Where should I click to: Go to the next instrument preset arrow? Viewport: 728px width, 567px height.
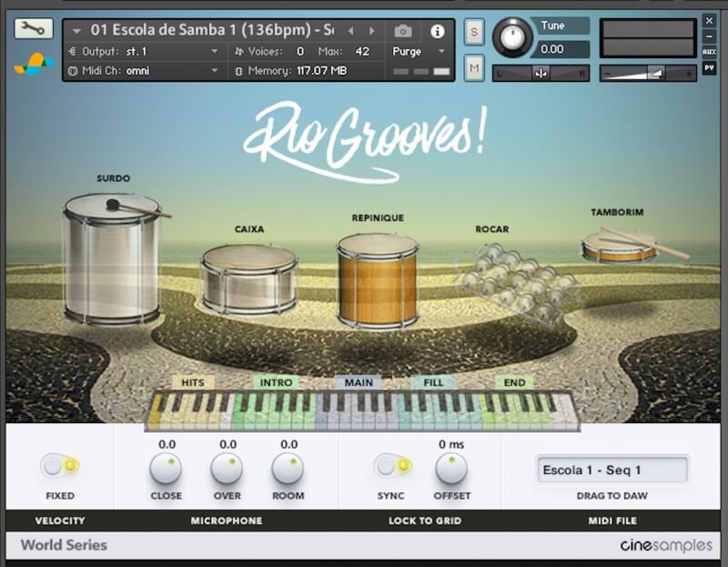[370, 31]
